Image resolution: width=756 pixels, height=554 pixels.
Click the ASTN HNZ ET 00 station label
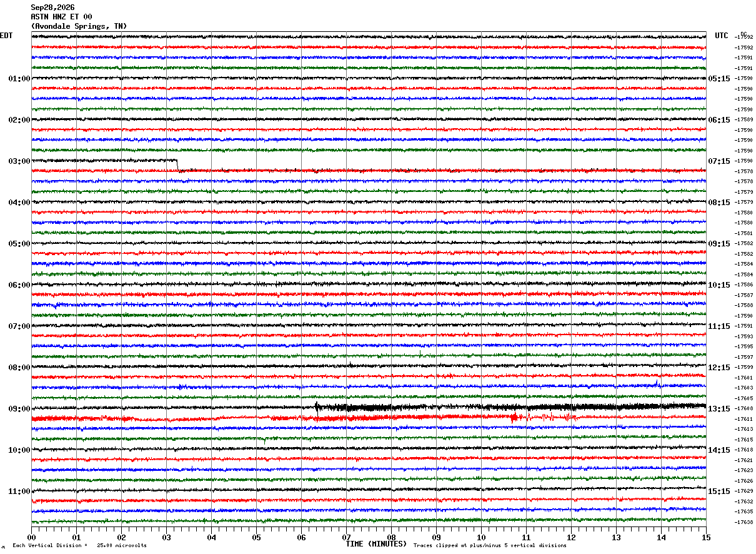[x=61, y=17]
